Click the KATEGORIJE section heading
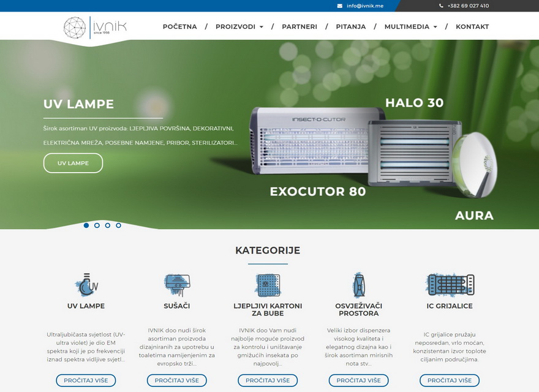Viewport: 539px width, 392px height. [x=268, y=251]
